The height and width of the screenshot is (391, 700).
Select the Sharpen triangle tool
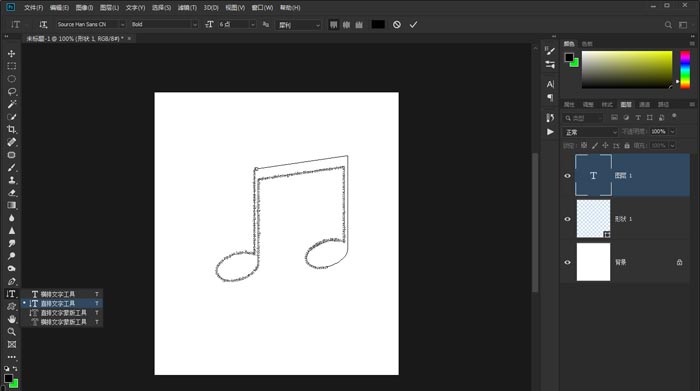coord(12,231)
